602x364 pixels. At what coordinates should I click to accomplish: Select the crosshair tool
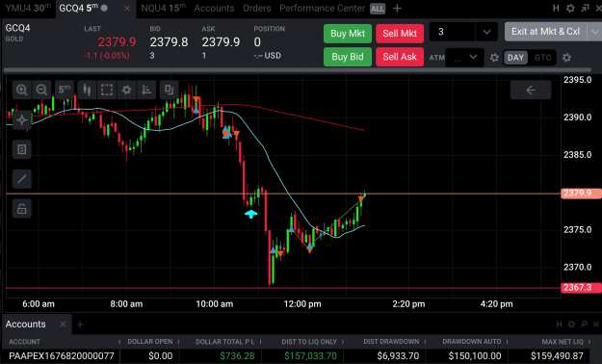pyautogui.click(x=21, y=119)
